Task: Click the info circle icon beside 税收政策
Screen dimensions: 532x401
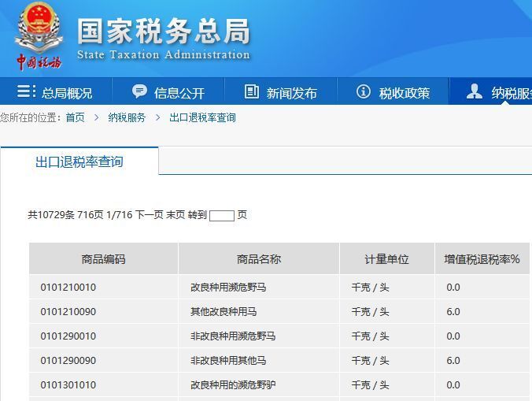Action: [364, 91]
